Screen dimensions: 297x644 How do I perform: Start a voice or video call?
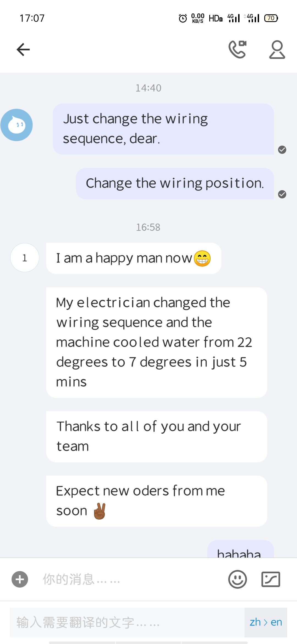(x=237, y=50)
